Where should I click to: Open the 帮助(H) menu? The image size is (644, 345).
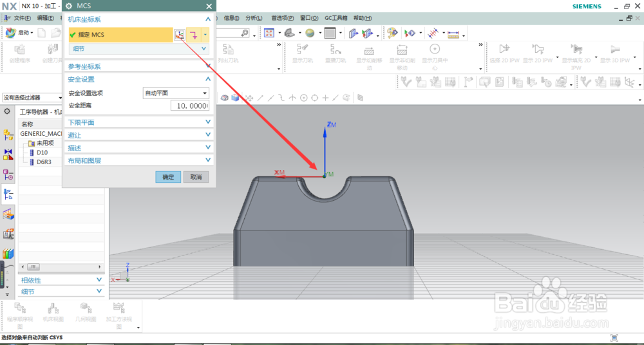tap(363, 18)
